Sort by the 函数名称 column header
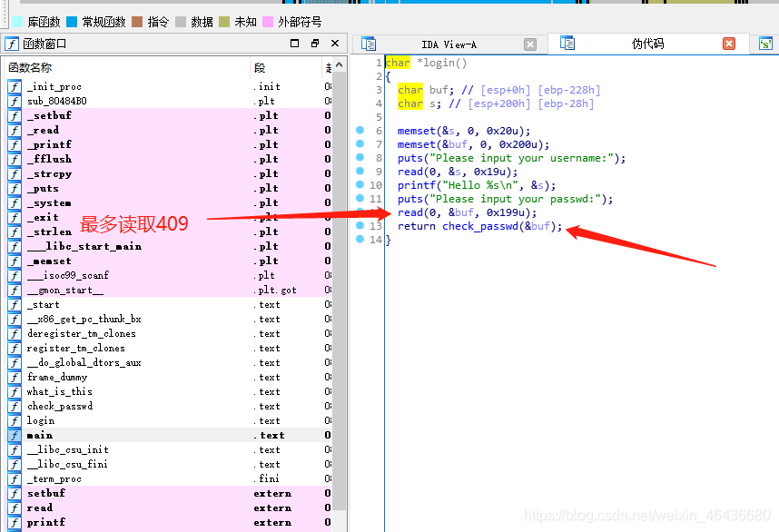This screenshot has height=532, width=779. click(127, 67)
